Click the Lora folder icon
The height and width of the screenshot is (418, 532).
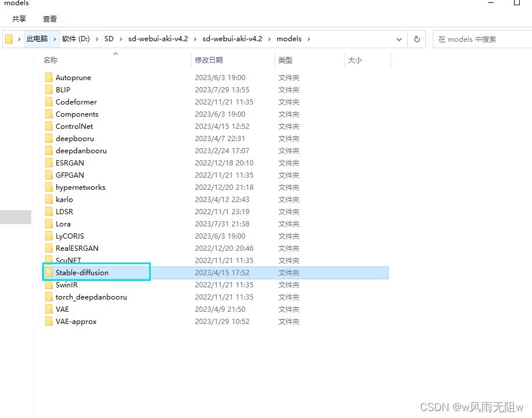point(49,224)
